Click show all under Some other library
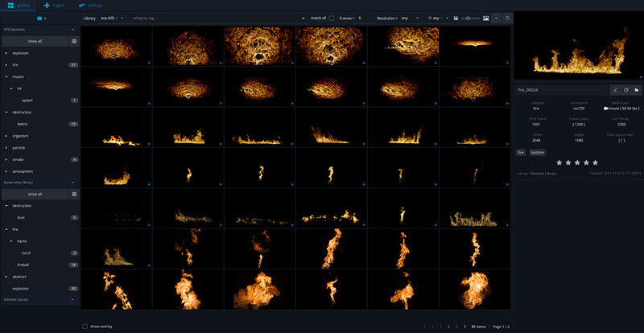This screenshot has height=333, width=644. (35, 194)
